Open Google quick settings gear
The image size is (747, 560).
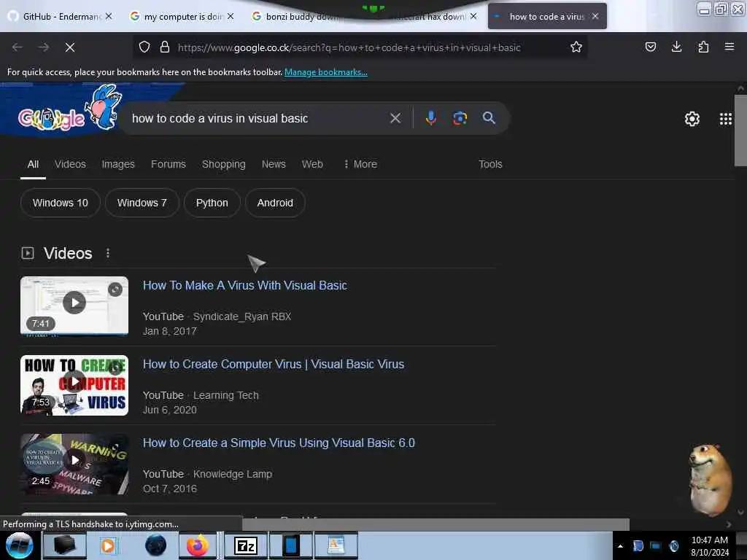tap(692, 119)
